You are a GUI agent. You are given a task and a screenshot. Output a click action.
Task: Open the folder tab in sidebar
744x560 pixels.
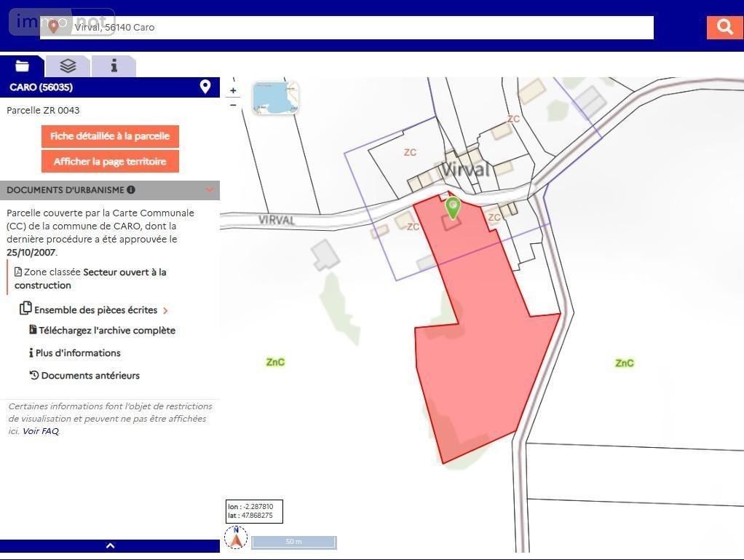(x=23, y=66)
